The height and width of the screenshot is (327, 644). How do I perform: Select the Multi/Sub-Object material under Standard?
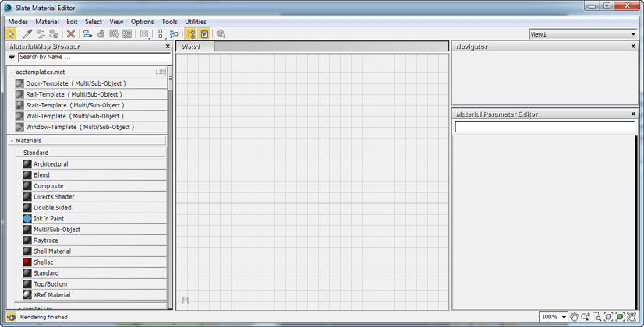pos(94,230)
